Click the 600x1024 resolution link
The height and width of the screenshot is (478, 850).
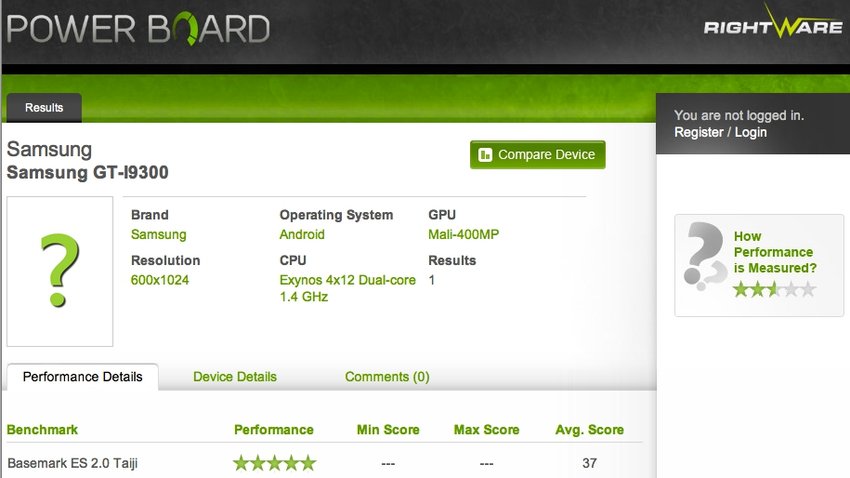[x=160, y=280]
